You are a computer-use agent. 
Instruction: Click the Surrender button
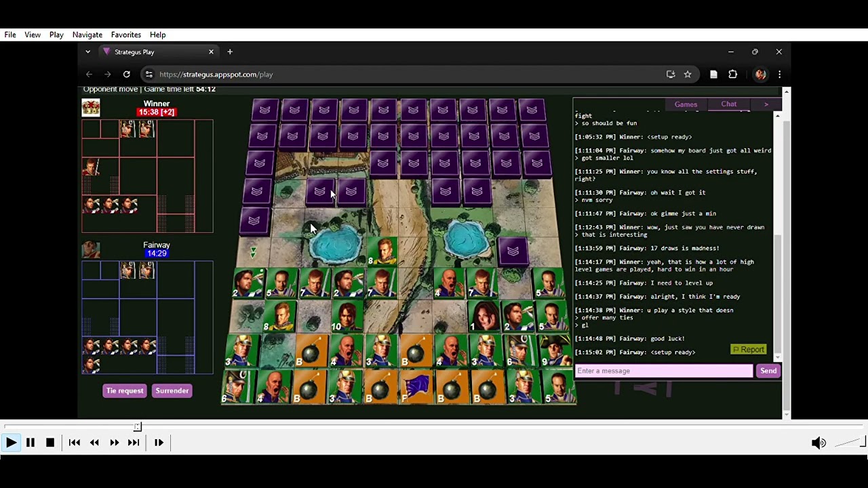pos(172,390)
